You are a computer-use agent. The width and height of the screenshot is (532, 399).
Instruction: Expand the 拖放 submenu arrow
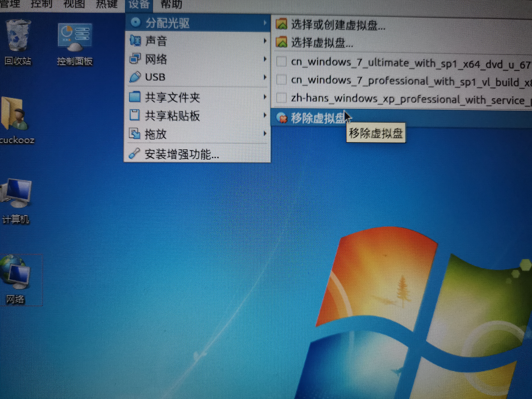[265, 134]
